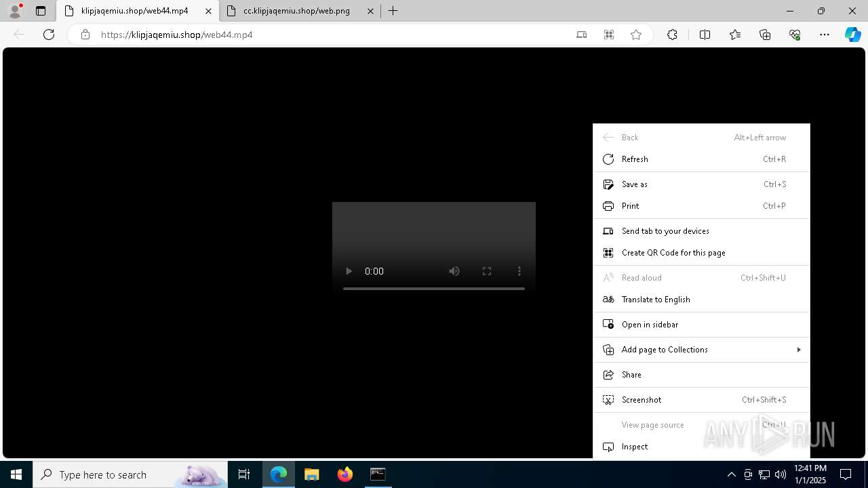Choose Inspect in context menu

pos(701,447)
